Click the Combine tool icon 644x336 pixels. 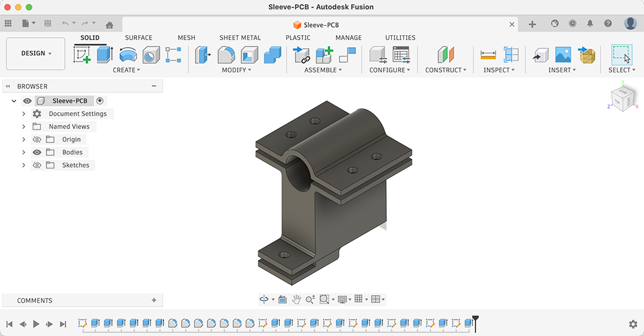tap(272, 55)
